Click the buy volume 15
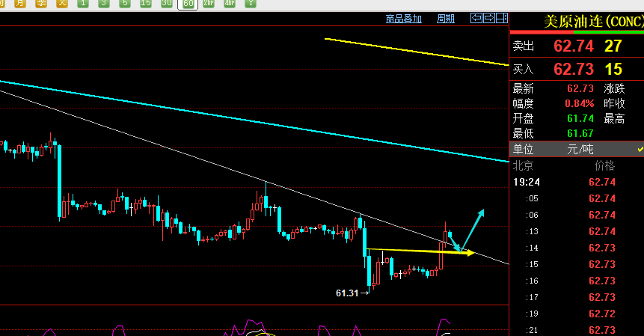Viewport: 644px width, 336px height. (613, 69)
